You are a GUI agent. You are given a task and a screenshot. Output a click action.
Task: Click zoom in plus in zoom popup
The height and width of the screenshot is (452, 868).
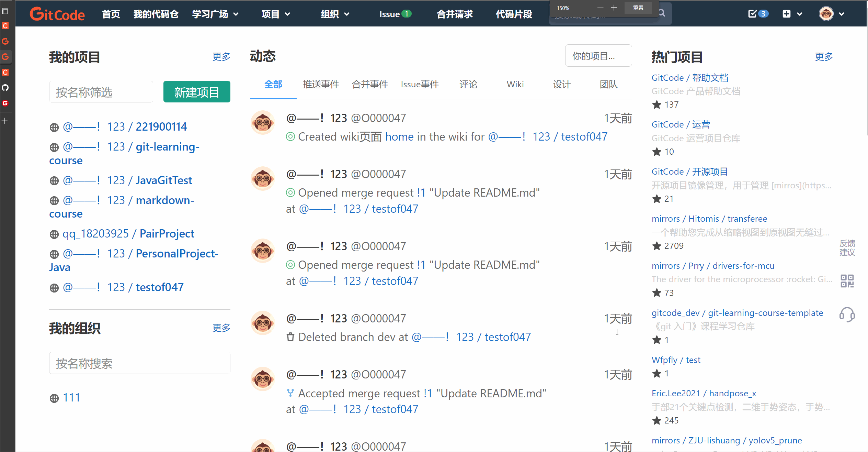tap(614, 8)
